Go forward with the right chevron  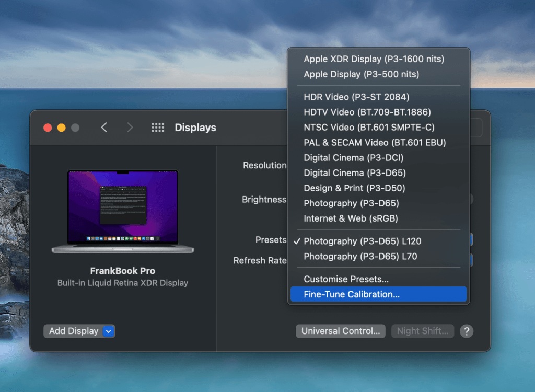click(130, 128)
